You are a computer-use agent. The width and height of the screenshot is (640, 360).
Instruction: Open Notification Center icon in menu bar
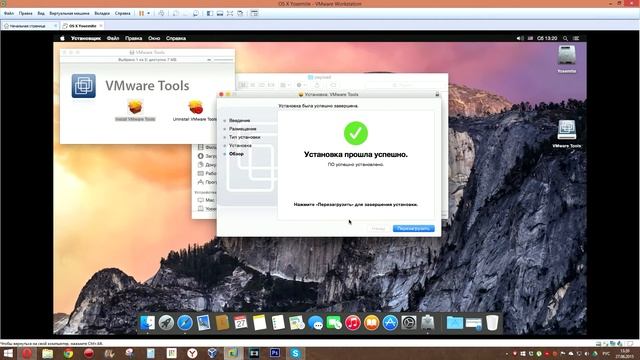click(576, 38)
